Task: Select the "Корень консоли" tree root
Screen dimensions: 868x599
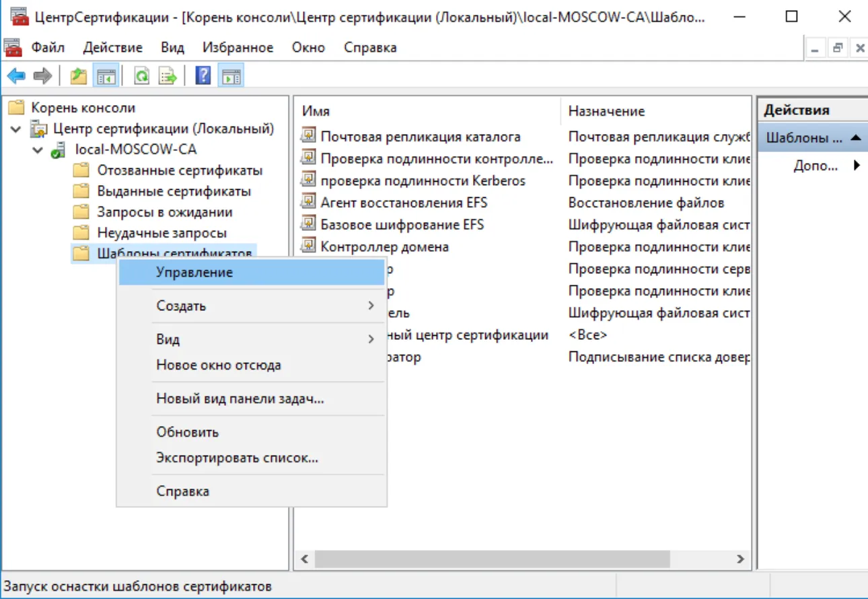Action: 83,108
